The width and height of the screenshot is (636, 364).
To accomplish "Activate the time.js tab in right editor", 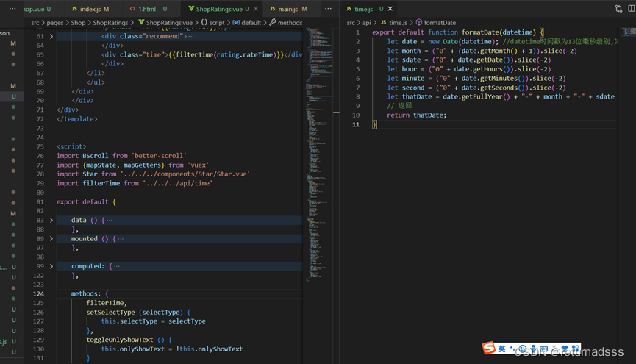I will (x=363, y=9).
